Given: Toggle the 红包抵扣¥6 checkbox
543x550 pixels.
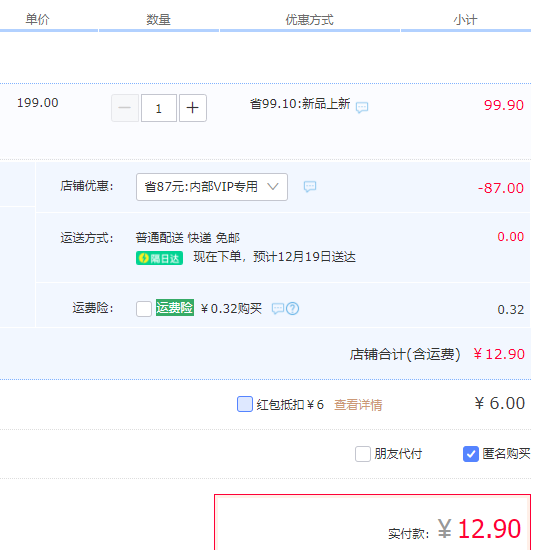Looking at the screenshot, I should 245,404.
